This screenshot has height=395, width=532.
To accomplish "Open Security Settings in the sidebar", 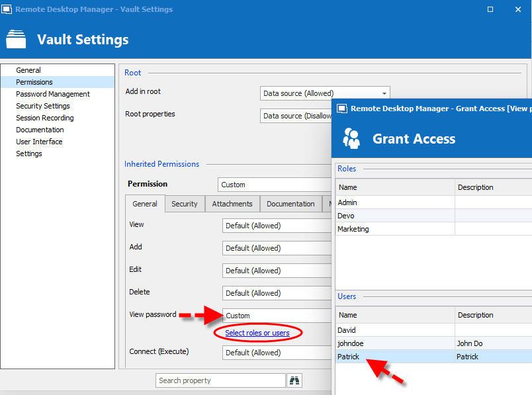I will point(43,106).
